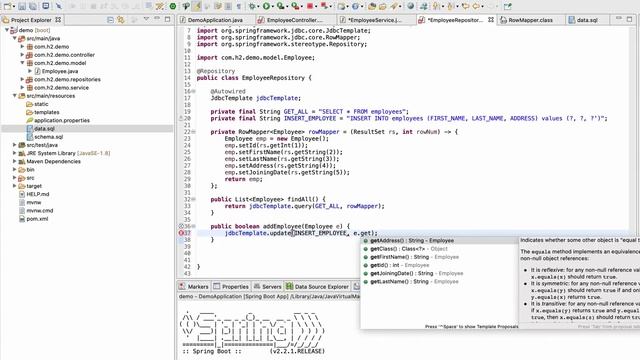Click the Save All toolbar icon
Screen dimensions: 640x360
pos(33,6)
